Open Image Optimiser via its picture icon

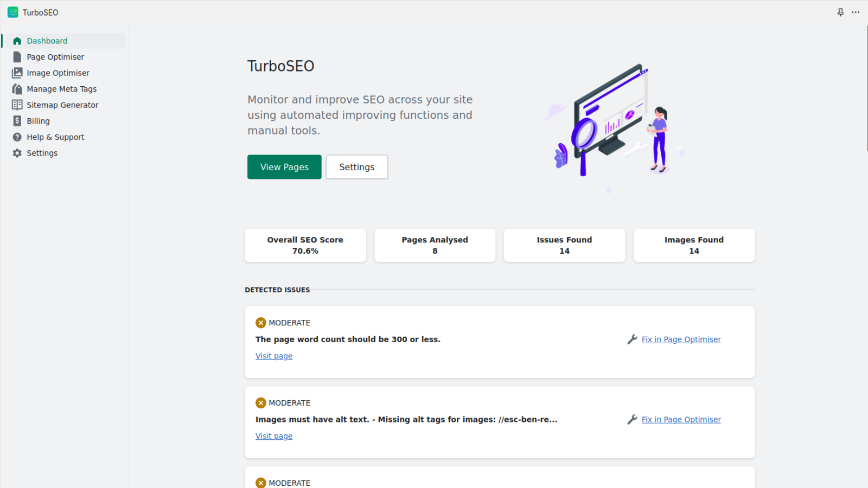click(17, 73)
